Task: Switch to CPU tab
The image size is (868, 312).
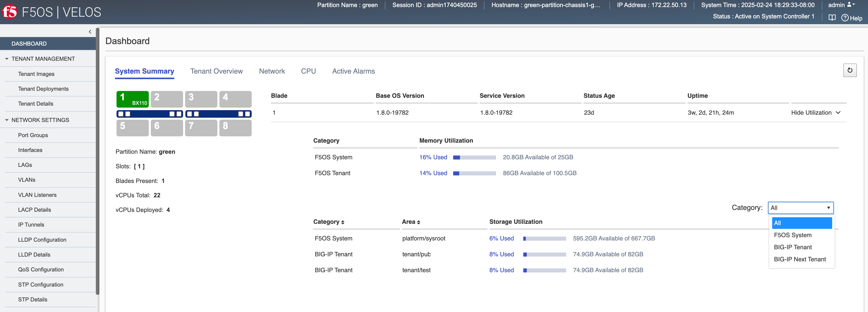Action: pyautogui.click(x=308, y=71)
